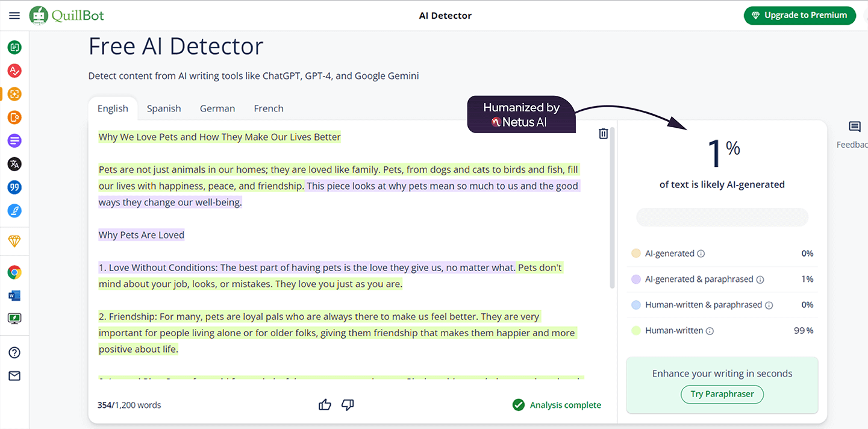Click info icon beside AI-generated & paraphrased
Image resolution: width=868 pixels, height=429 pixels.
tap(760, 280)
